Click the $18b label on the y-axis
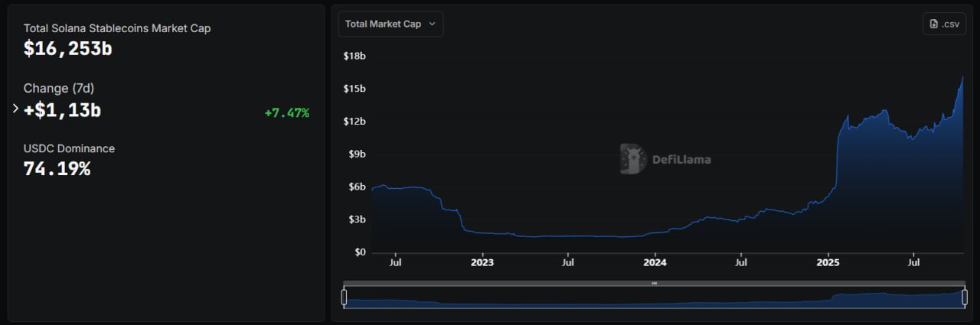 (x=354, y=56)
